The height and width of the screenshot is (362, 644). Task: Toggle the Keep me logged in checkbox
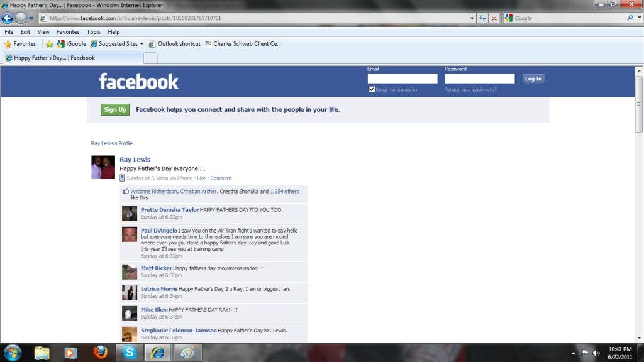coord(372,89)
